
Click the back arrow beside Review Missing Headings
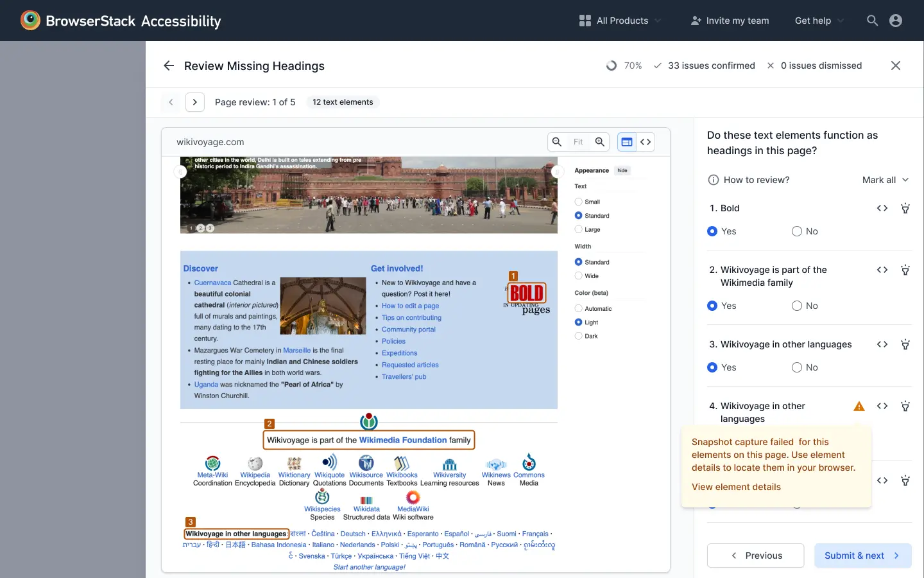[169, 66]
